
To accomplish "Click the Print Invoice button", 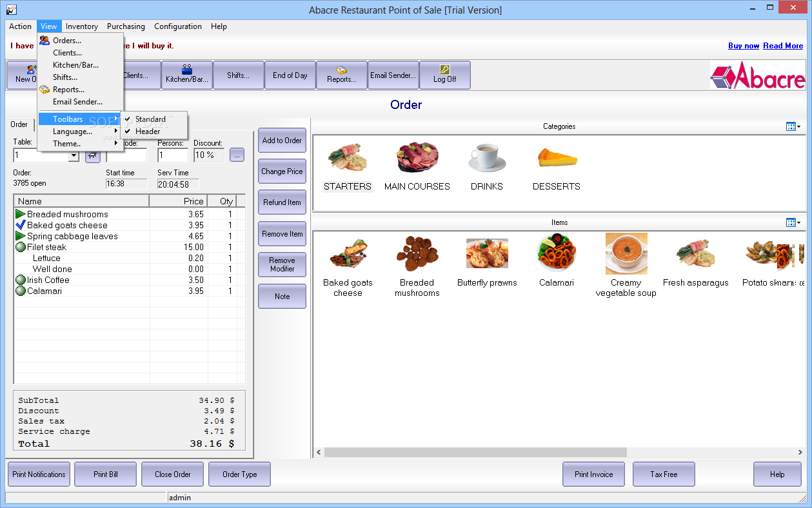I will 594,474.
